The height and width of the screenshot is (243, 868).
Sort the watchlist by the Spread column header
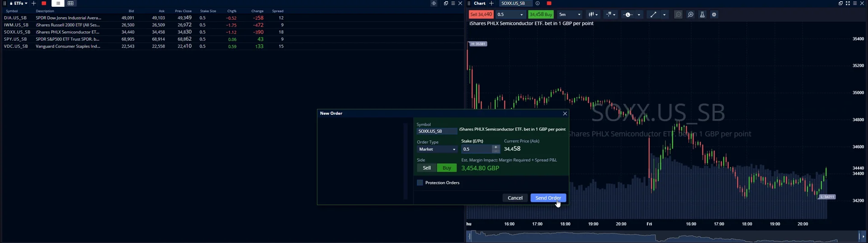[278, 11]
